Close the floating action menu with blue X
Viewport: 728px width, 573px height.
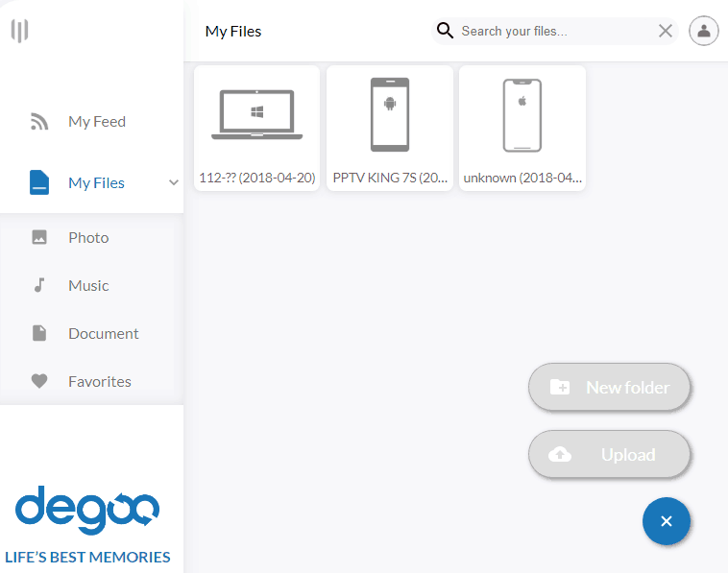coord(667,521)
